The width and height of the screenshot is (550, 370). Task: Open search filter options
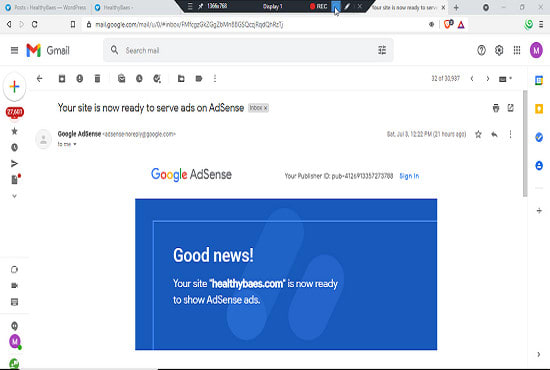[x=382, y=50]
